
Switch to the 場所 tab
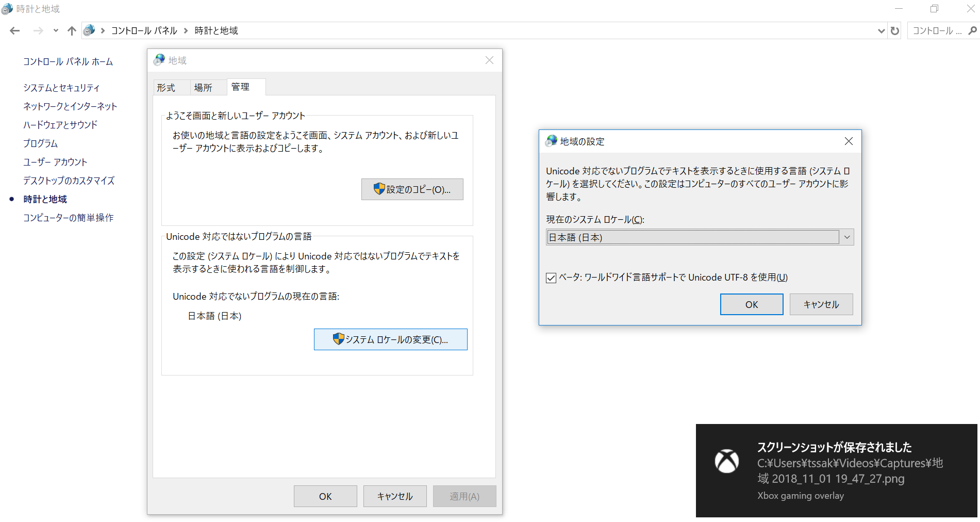pos(203,88)
